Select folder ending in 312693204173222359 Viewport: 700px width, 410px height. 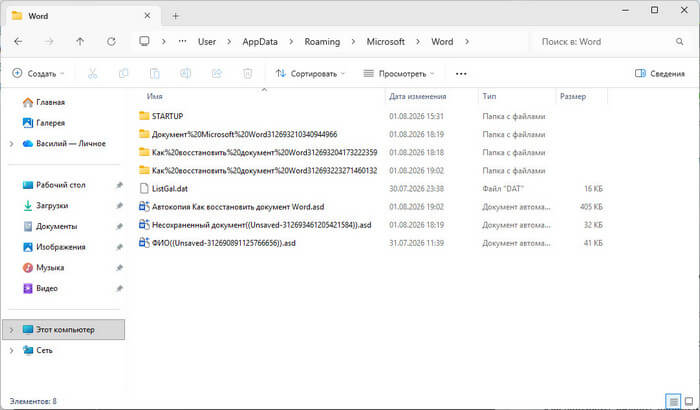pyautogui.click(x=264, y=152)
